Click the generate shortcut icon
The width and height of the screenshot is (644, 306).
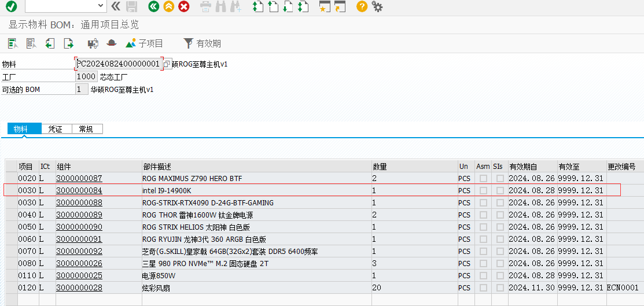click(340, 6)
